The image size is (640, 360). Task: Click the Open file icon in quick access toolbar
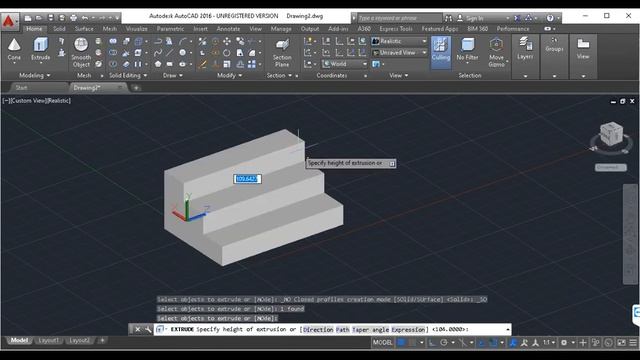tap(39, 18)
